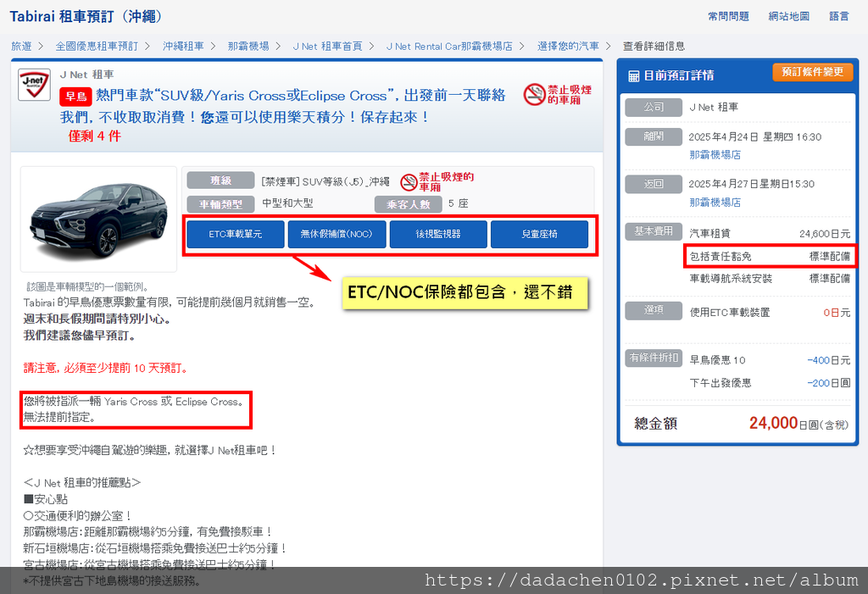Click the 兒童座椅 feature button
Image resolution: width=868 pixels, height=594 pixels.
click(x=540, y=234)
